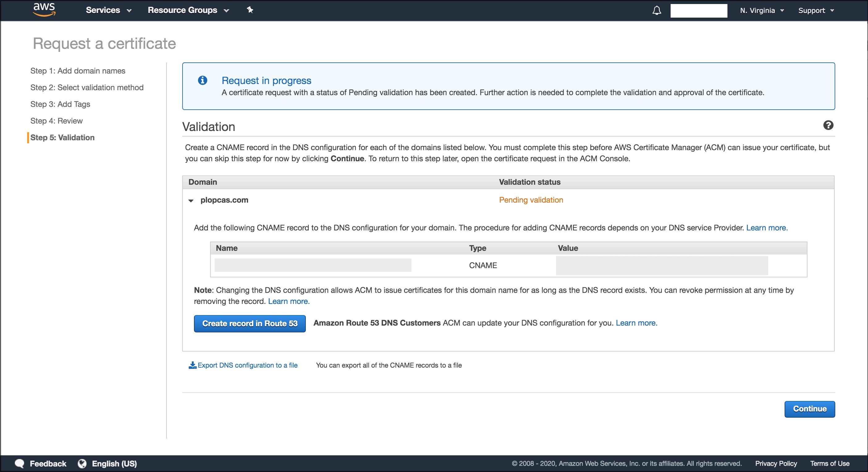
Task: Open Learn more link about Route 53 DNS customers
Action: (x=636, y=323)
